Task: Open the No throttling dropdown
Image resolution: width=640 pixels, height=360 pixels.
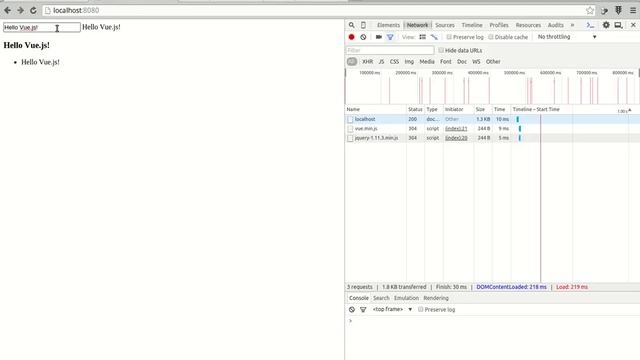Action: (567, 37)
